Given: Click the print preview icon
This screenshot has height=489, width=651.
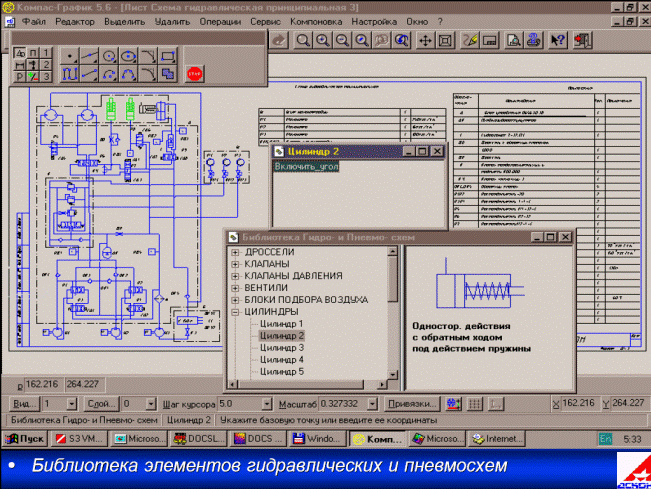Looking at the screenshot, I should click(x=514, y=40).
